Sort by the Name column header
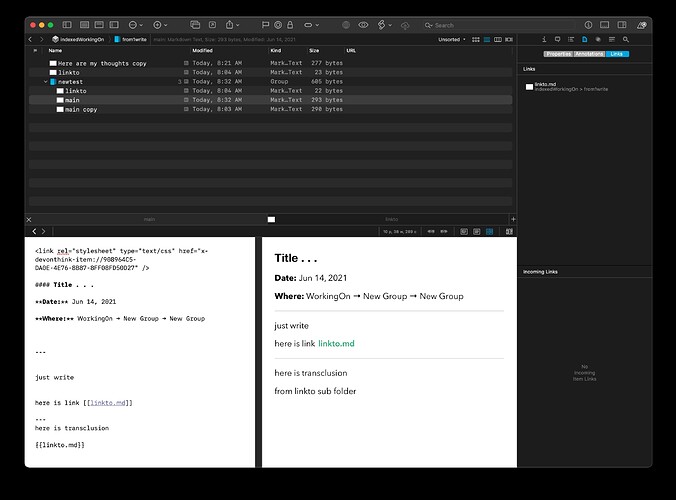This screenshot has width=676, height=500. point(55,50)
